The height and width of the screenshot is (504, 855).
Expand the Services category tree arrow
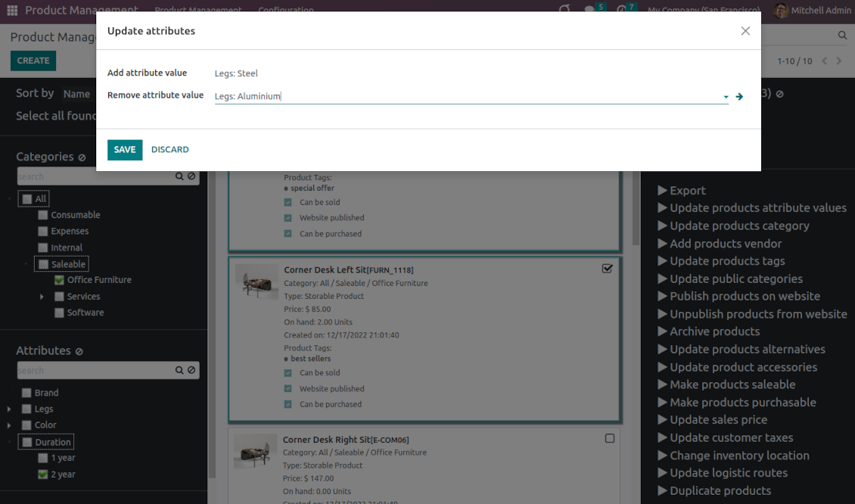(x=42, y=297)
